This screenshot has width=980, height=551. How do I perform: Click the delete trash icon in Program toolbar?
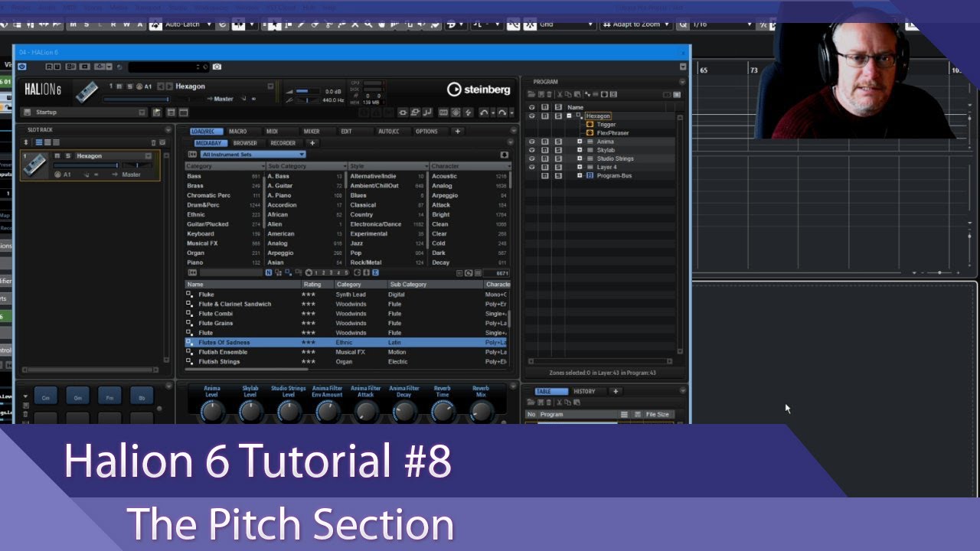click(x=549, y=94)
